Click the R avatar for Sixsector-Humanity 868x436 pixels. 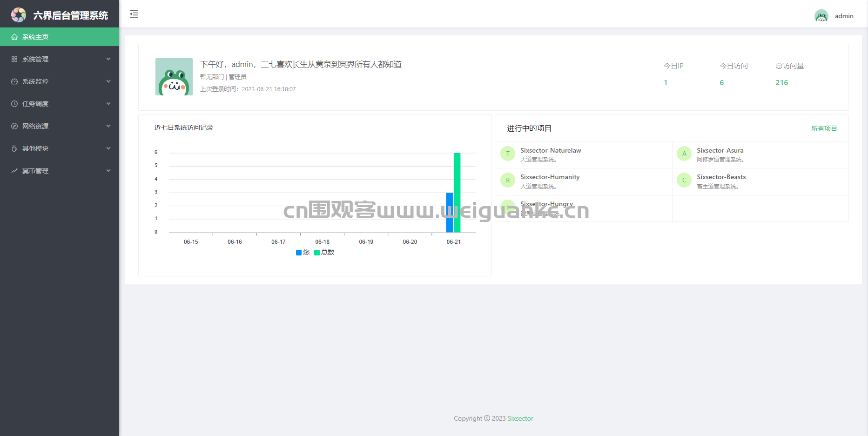(508, 180)
